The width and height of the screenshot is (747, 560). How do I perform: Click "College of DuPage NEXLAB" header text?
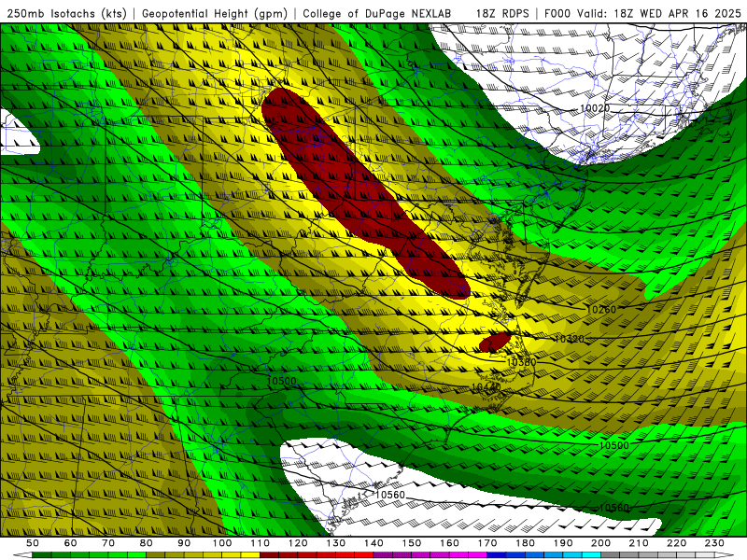(x=377, y=14)
